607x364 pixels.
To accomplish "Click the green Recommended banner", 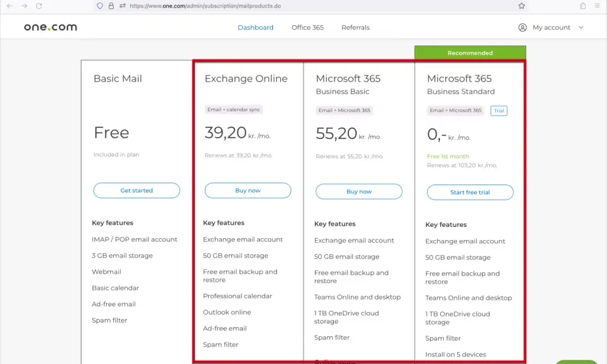I will pos(470,52).
